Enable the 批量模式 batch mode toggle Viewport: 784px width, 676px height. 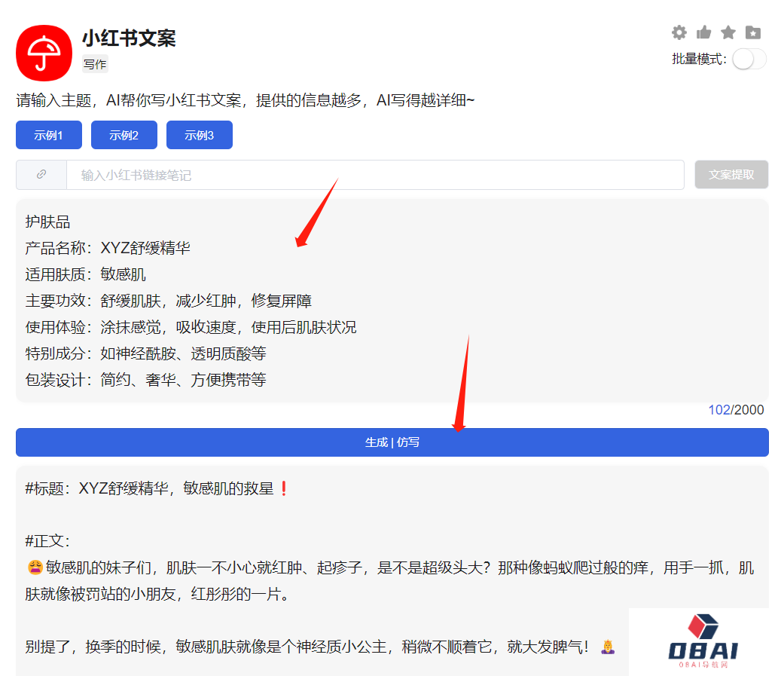pos(749,57)
